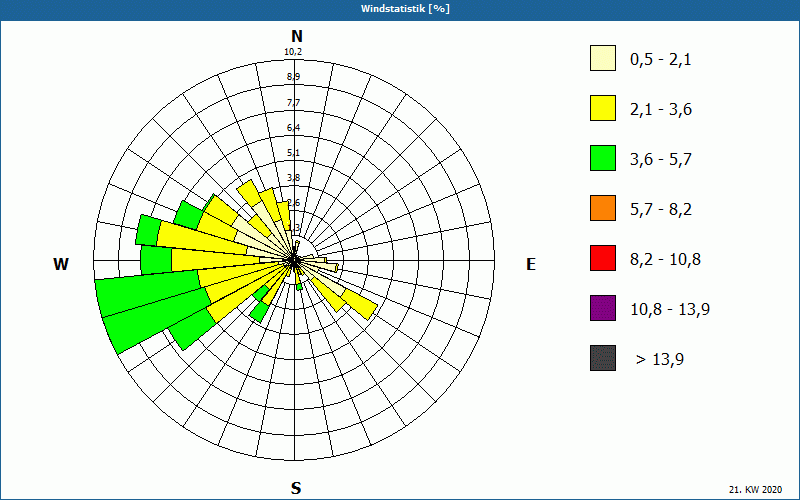This screenshot has width=800, height=500.
Task: Click the legend label '5,7 - 8,2'
Action: click(661, 210)
